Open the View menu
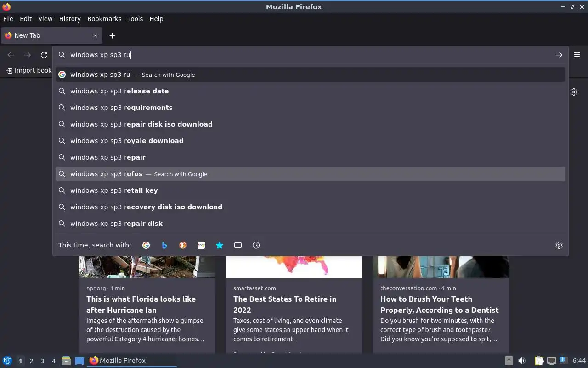Screen dimensions: 588x368 45,19
